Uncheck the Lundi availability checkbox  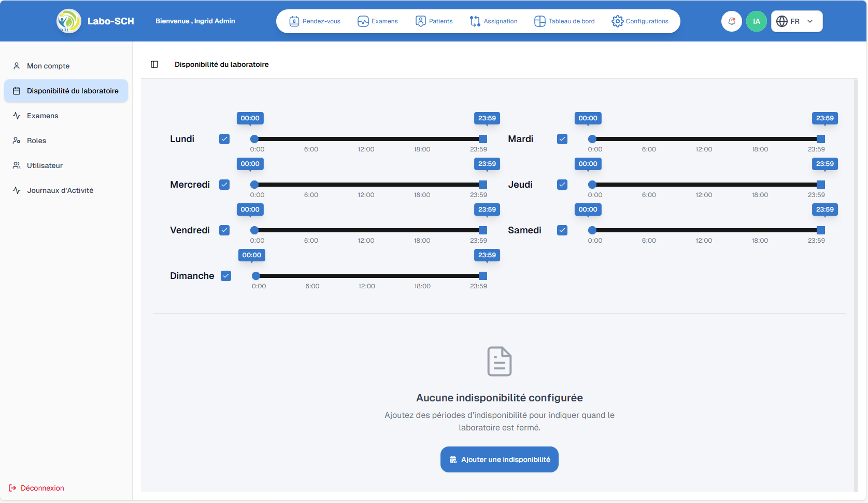[224, 139]
